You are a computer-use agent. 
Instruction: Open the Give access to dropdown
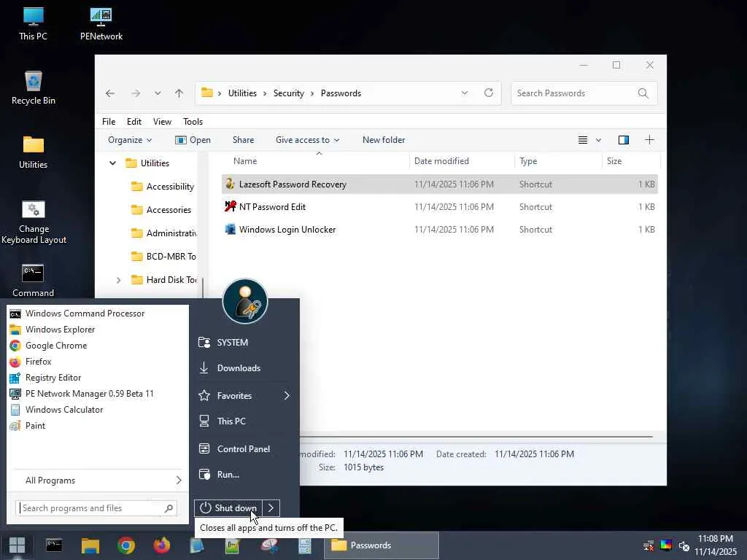(x=307, y=140)
